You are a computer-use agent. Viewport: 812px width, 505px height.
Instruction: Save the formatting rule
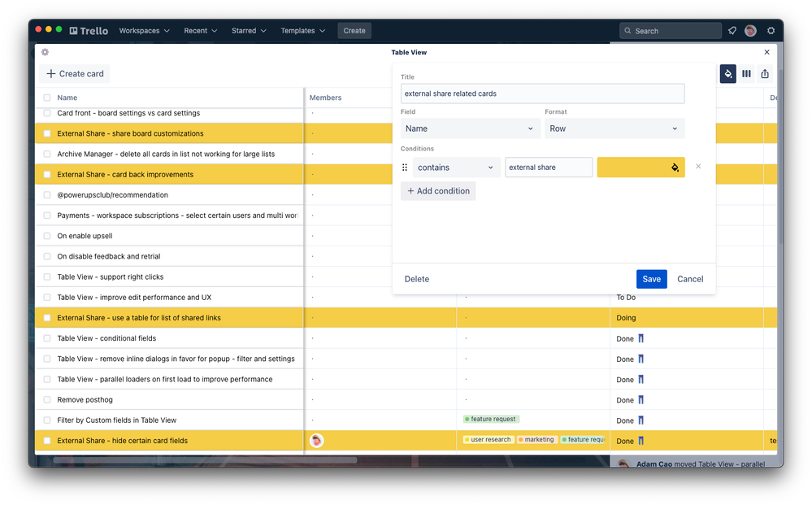(651, 279)
